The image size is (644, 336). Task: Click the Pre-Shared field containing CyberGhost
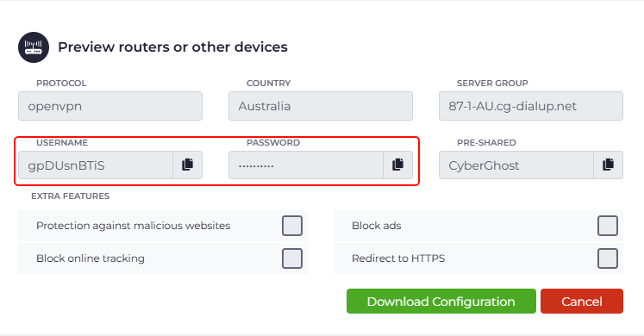point(516,165)
